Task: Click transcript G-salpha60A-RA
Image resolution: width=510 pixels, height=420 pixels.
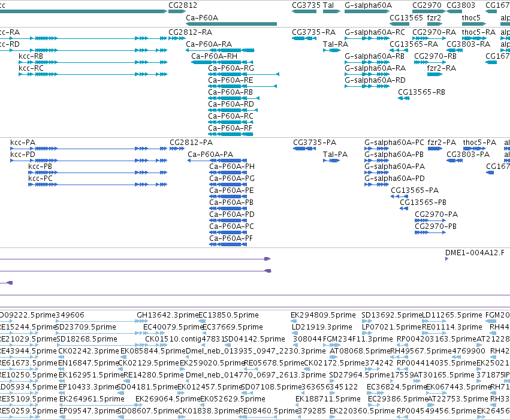Action: [375, 68]
